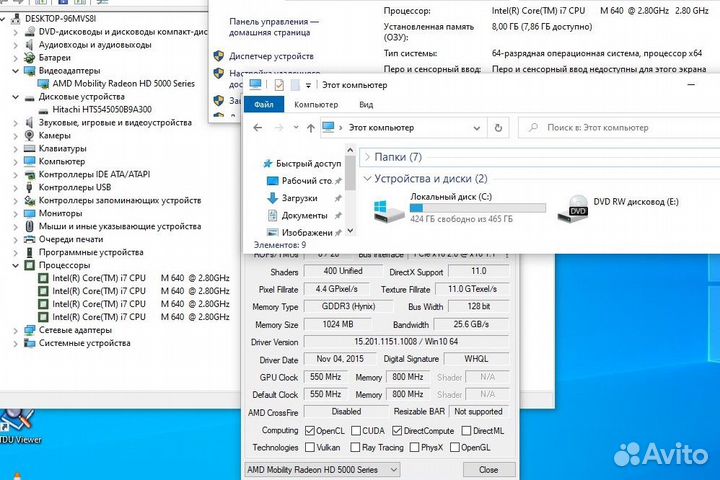Open Загрузки from the quick access list
The width and height of the screenshot is (720, 480).
299,198
